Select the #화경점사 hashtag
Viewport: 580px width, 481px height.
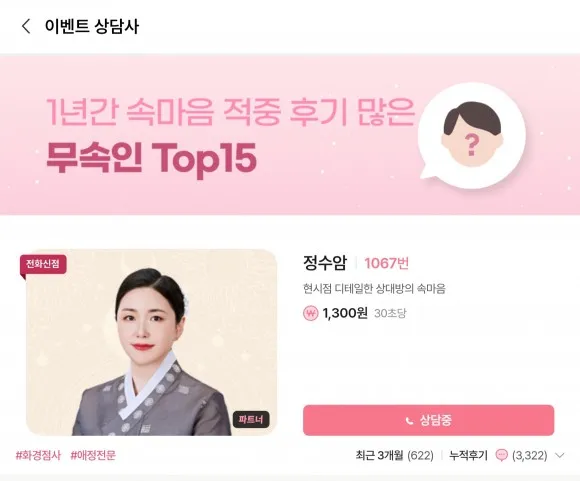(38, 455)
